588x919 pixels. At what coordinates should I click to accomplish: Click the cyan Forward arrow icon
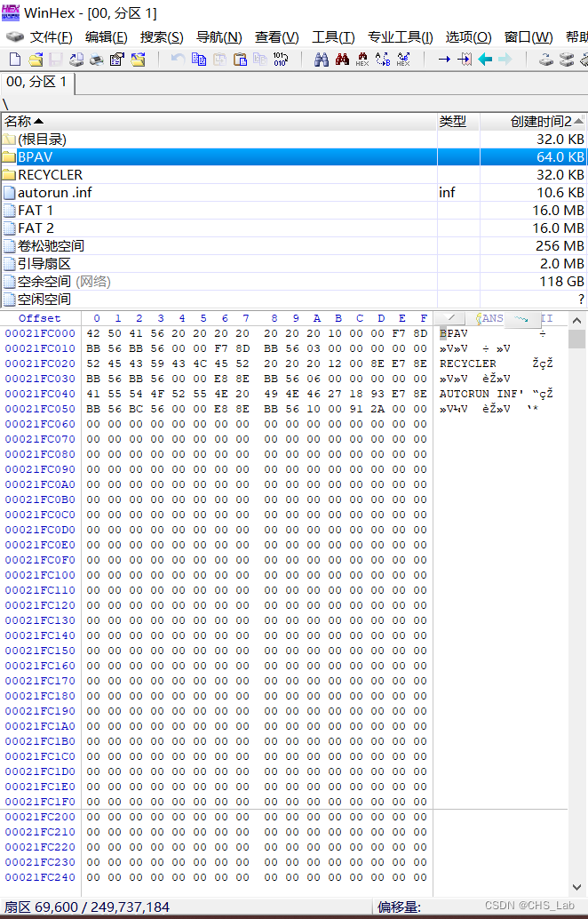pyautogui.click(x=505, y=60)
